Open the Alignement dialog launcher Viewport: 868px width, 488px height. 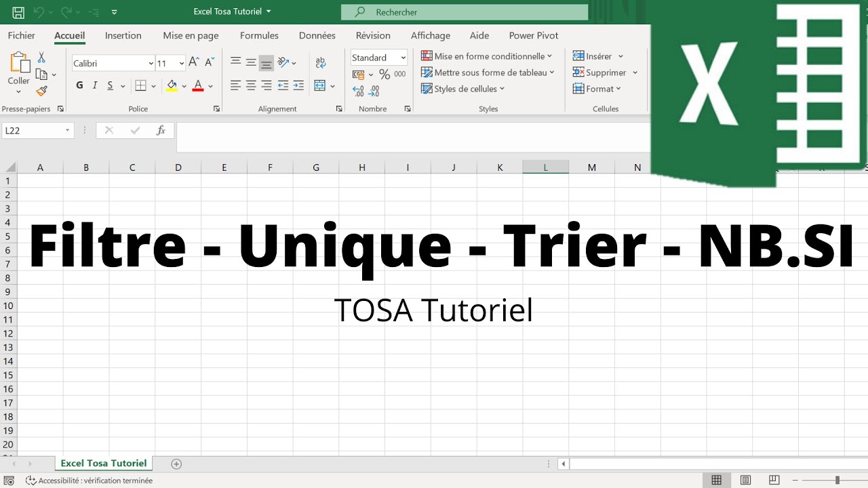tap(339, 108)
